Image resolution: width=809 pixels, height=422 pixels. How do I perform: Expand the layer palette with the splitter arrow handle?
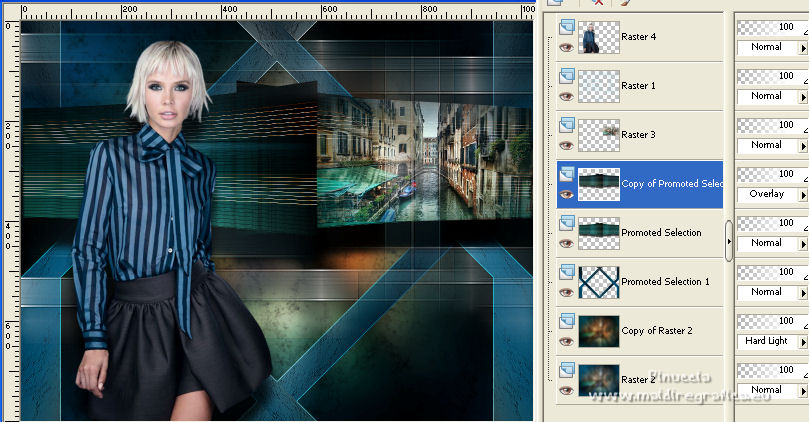729,241
